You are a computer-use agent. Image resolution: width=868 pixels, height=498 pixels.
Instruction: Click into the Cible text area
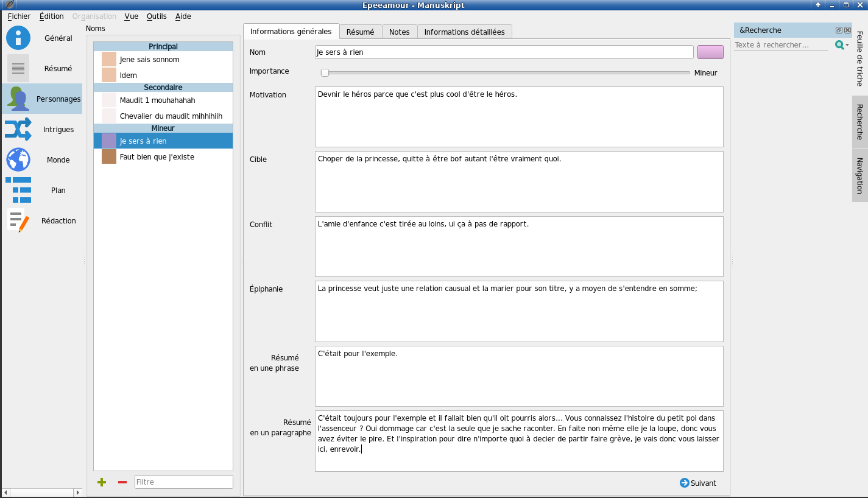pyautogui.click(x=519, y=181)
